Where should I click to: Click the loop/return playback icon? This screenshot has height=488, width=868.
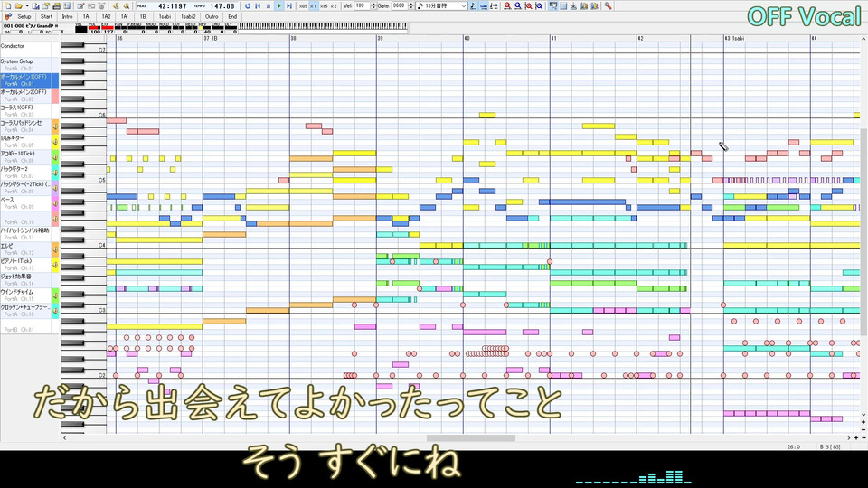coord(248,6)
